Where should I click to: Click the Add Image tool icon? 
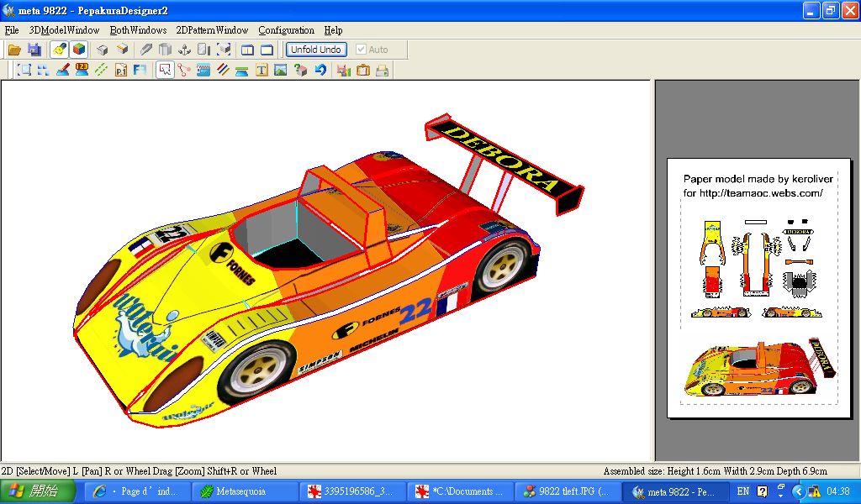[281, 71]
